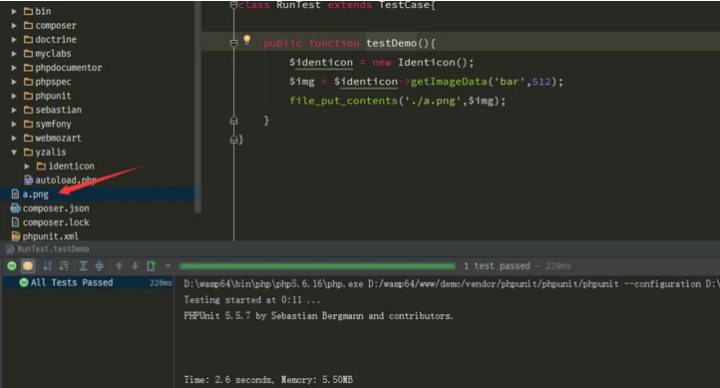The height and width of the screenshot is (388, 720).
Task: Click the RunTest.testDemo run tab icon
Action: coord(10,249)
